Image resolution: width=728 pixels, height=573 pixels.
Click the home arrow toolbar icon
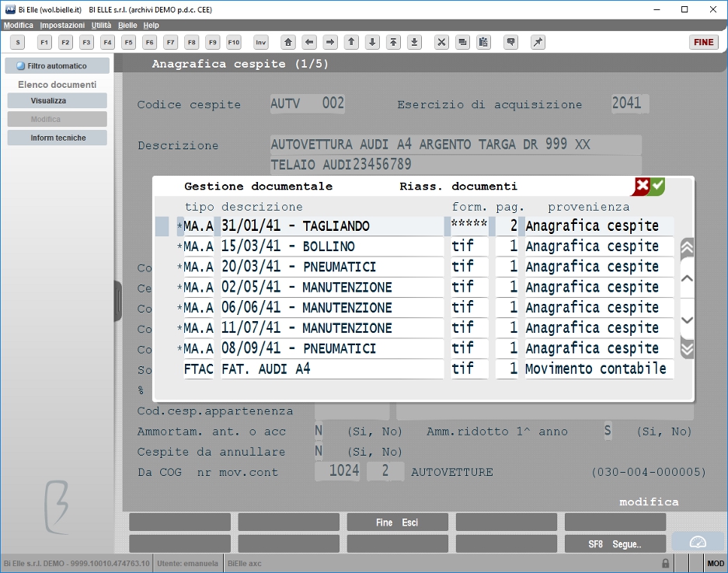288,42
